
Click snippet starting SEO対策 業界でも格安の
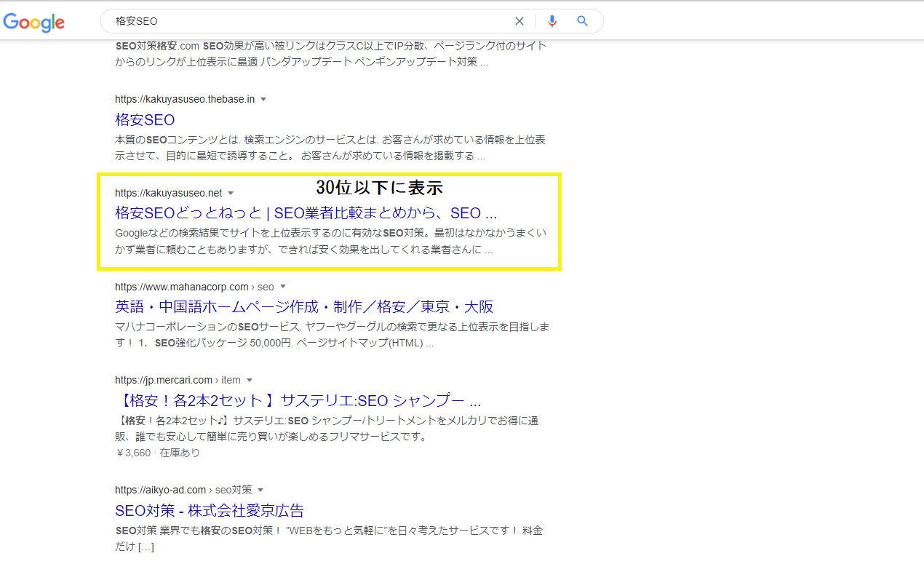pos(329,539)
